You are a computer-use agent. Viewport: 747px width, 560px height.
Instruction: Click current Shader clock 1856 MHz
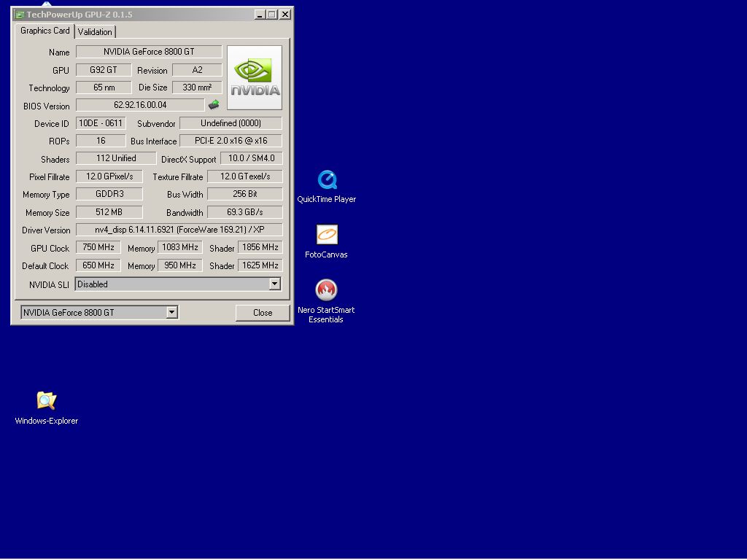point(260,247)
